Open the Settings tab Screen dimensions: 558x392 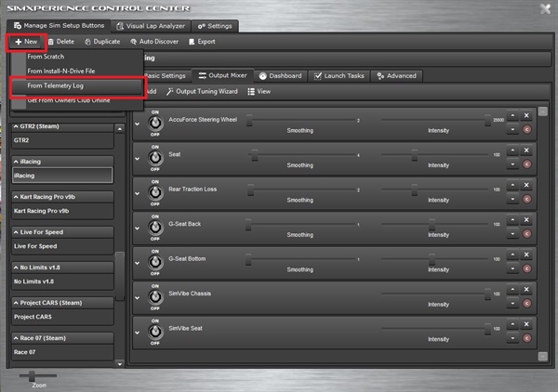(x=215, y=26)
